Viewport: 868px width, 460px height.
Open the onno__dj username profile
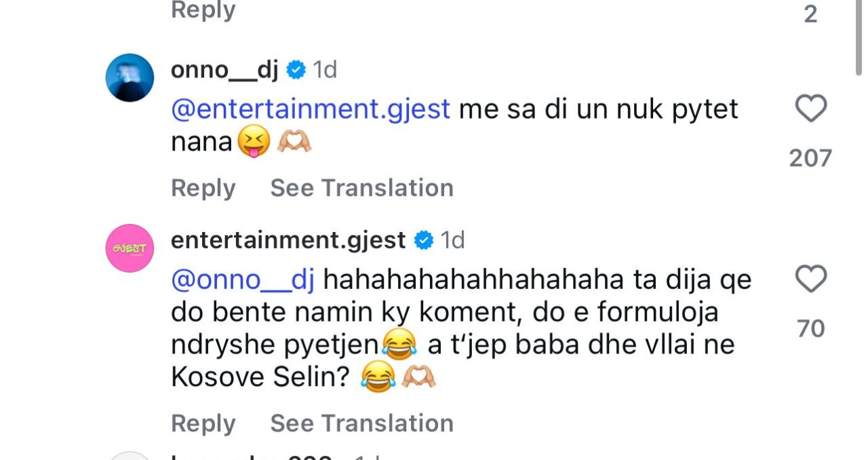coord(224,70)
